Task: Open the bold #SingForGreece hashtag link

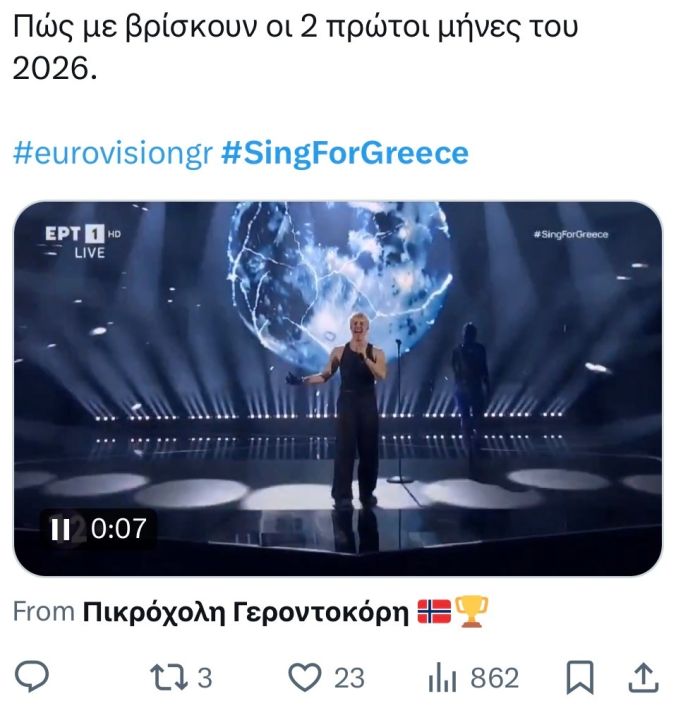Action: pyautogui.click(x=344, y=153)
